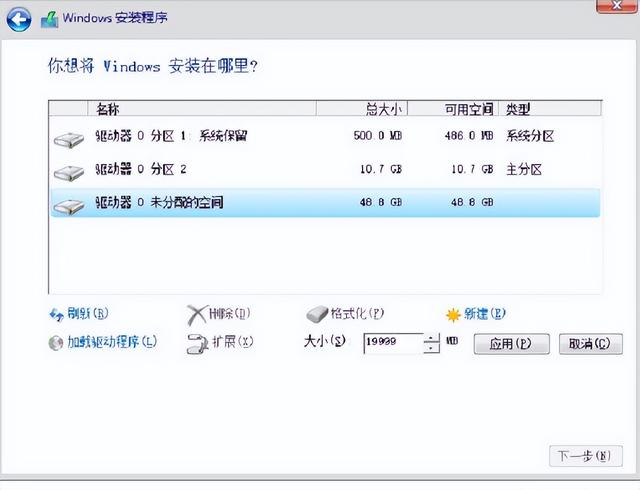Select row 驱动器 0 分区 1: 系统保留
The image size is (640, 490).
[325, 136]
